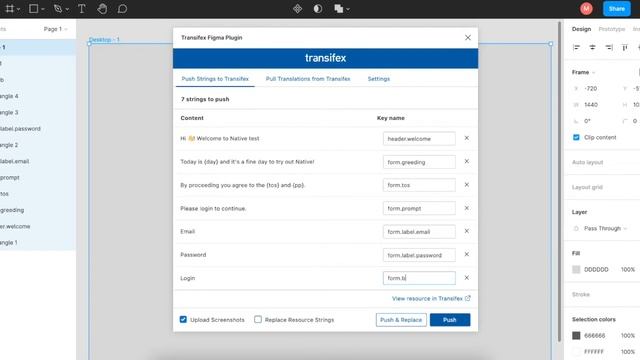Edit the header.welcome key name field
Screen dimensions: 640x360
click(419, 138)
